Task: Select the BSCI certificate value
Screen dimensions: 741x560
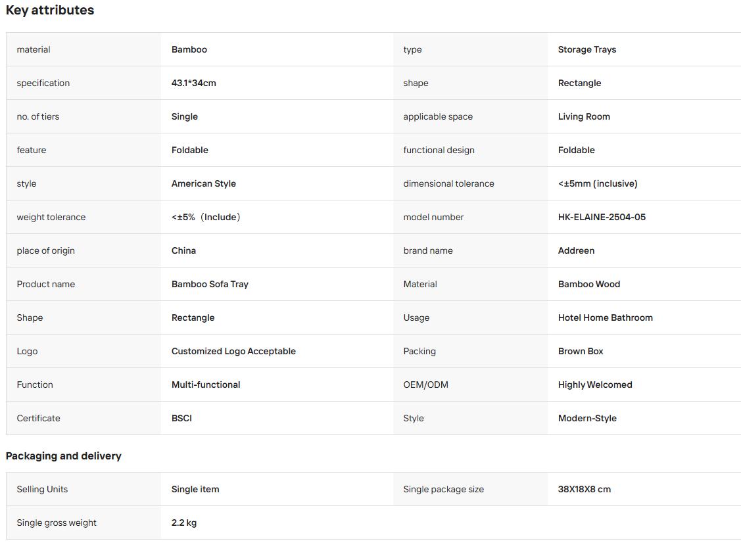Action: click(x=181, y=419)
